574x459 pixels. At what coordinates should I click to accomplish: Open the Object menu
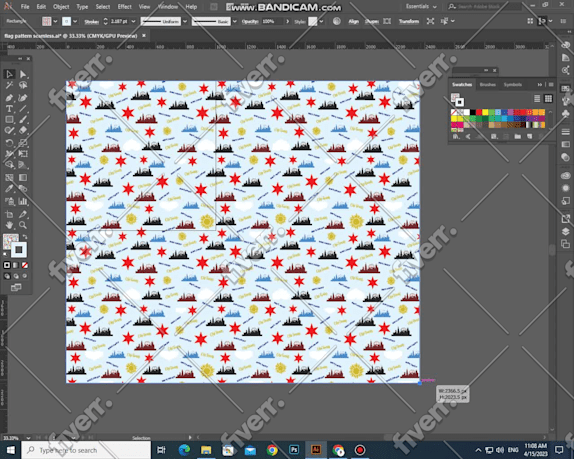tap(61, 7)
